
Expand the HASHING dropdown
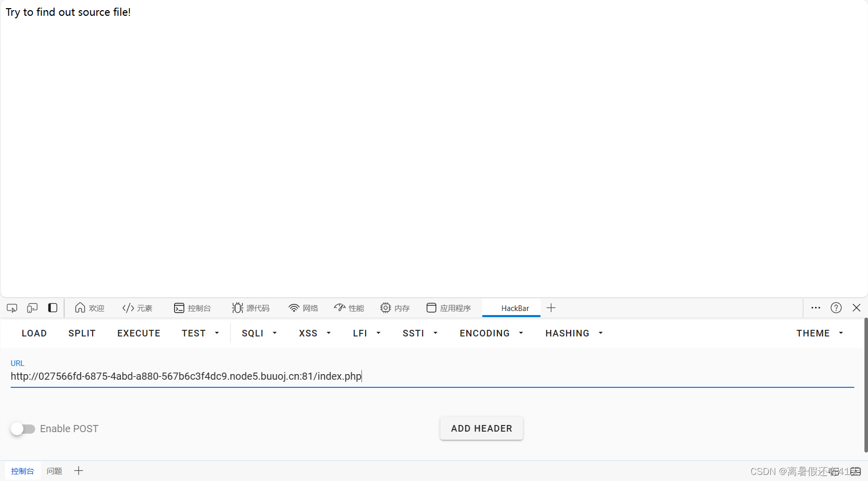pos(574,333)
